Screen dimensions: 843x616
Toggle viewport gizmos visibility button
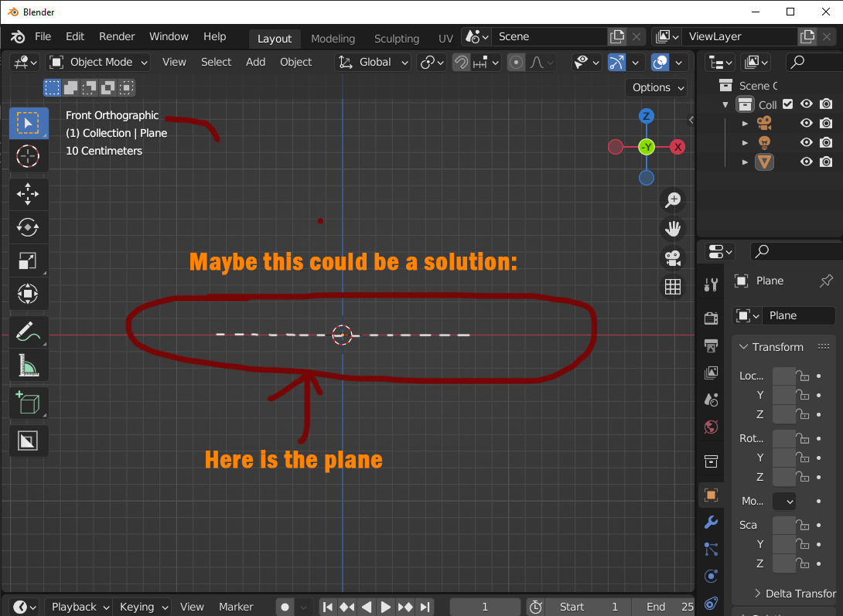616,63
